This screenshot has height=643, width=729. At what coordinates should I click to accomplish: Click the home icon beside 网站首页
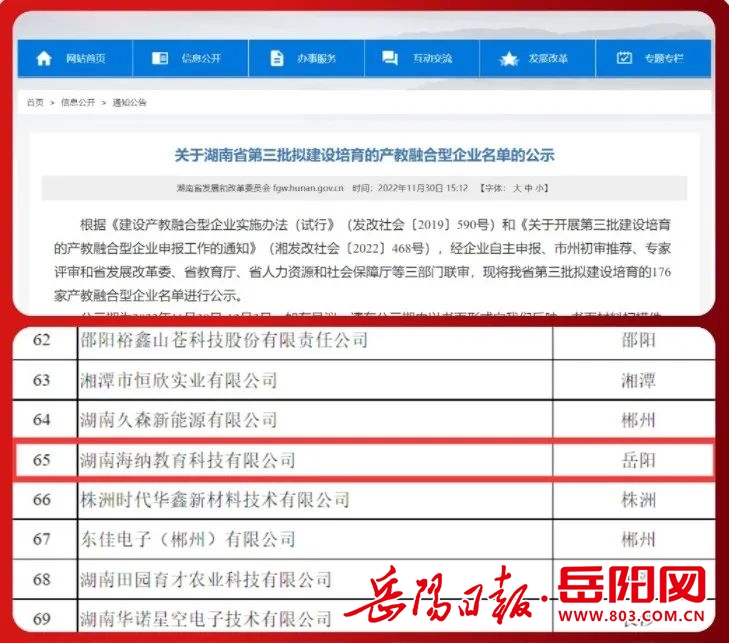point(44,59)
